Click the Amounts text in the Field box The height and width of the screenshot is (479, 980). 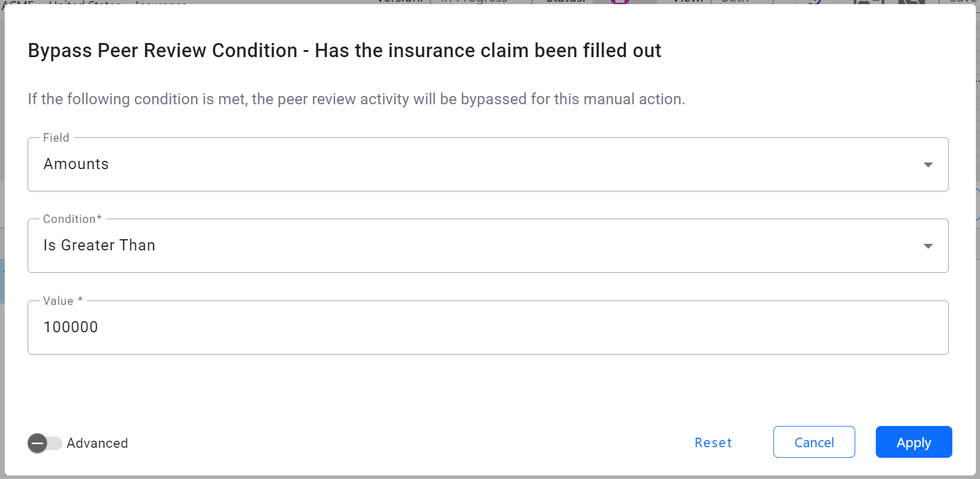coord(76,164)
